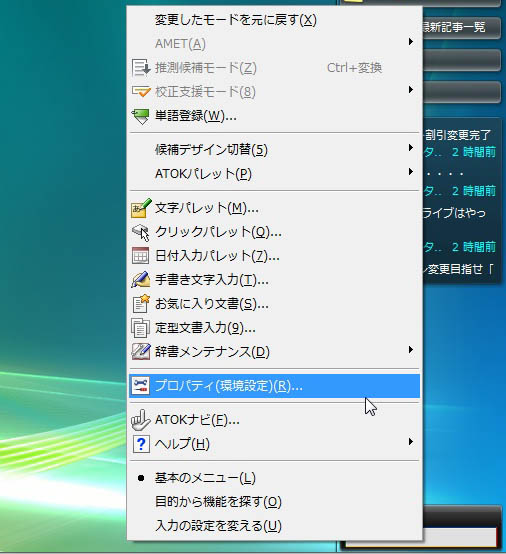Viewport: 506px width, 554px height.
Task: Select 入力の設定を変える(U) menu mode
Action: [274, 526]
